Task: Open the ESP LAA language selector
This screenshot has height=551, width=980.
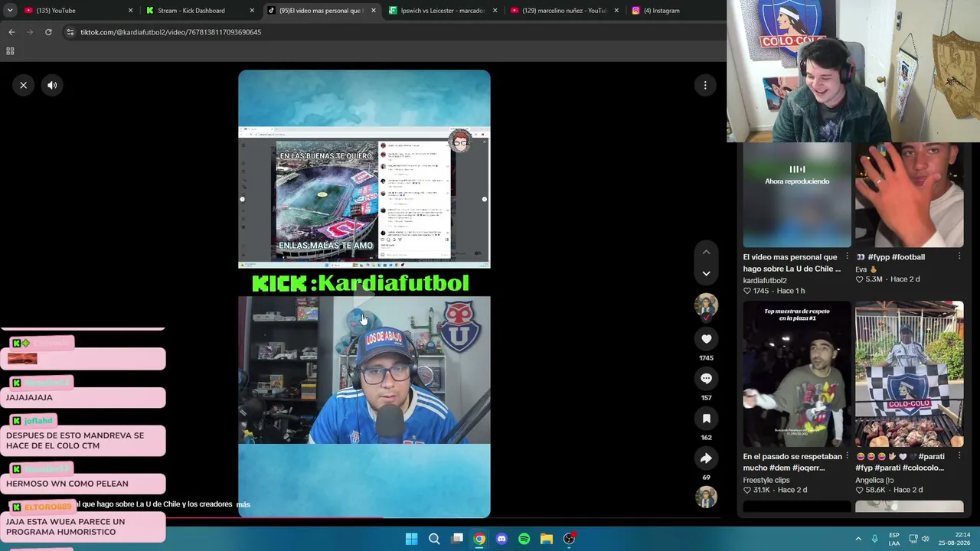Action: [x=894, y=539]
